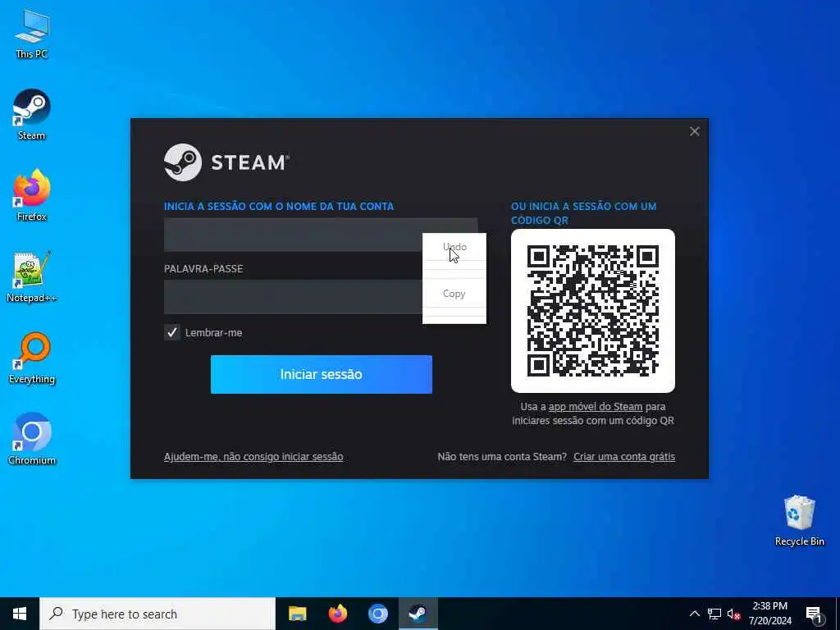840x630 pixels.
Task: Select the Steam desktop shortcut
Action: [32, 115]
